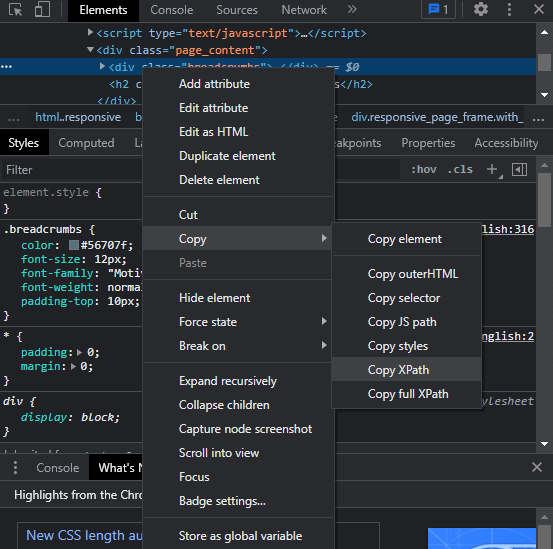Choose Store as global variable
The image size is (553, 549).
point(238,536)
